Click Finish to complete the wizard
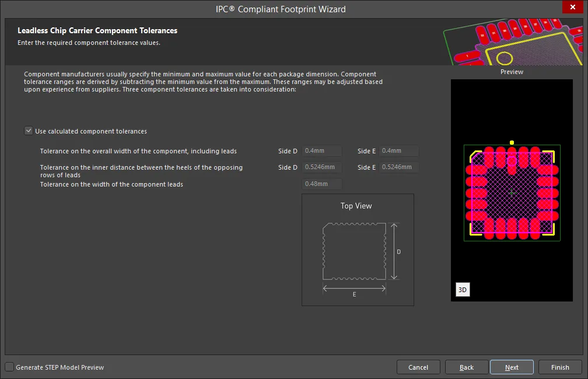This screenshot has height=379, width=588. [560, 367]
